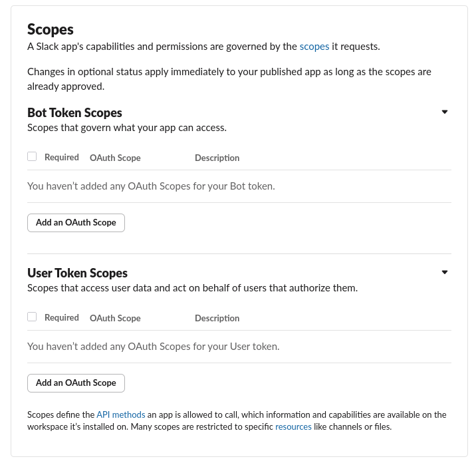
Task: Click the main Scopes page heading
Action: [x=51, y=30]
